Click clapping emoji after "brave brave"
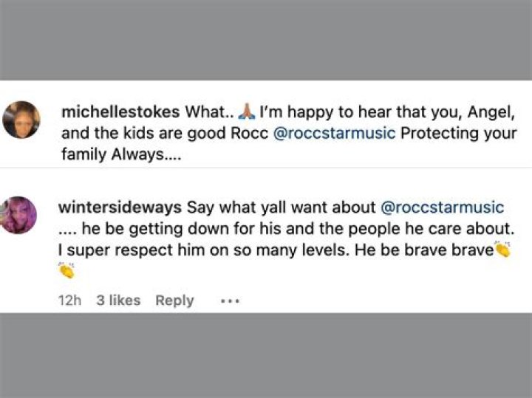This screenshot has height=398, width=532. coord(503,250)
